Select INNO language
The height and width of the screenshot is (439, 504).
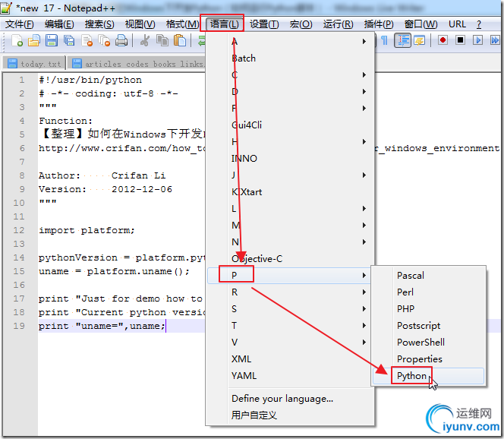(x=290, y=159)
